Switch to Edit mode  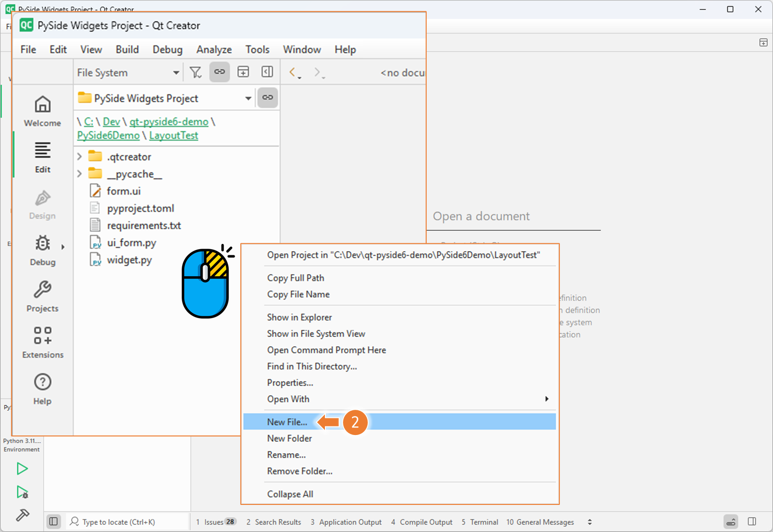42,158
